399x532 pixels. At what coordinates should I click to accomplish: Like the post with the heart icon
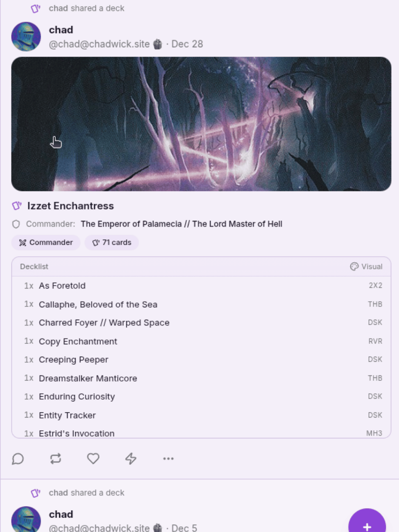point(93,458)
